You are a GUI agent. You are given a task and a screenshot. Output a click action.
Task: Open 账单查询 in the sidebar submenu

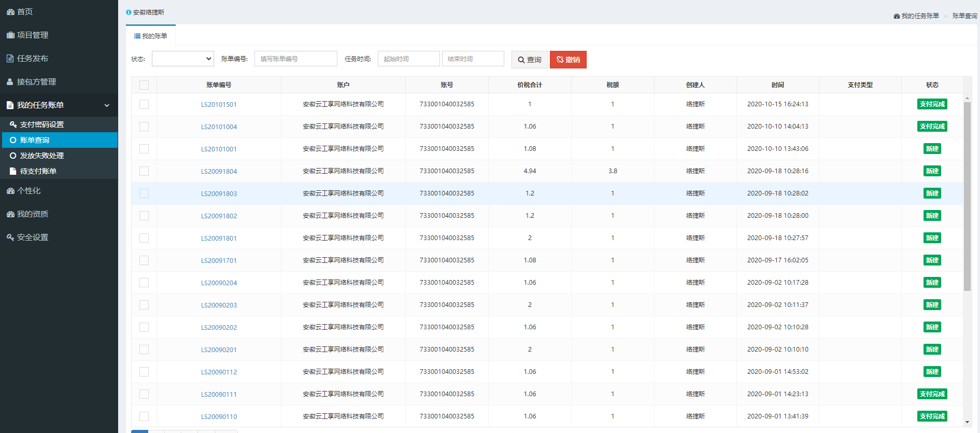(35, 140)
